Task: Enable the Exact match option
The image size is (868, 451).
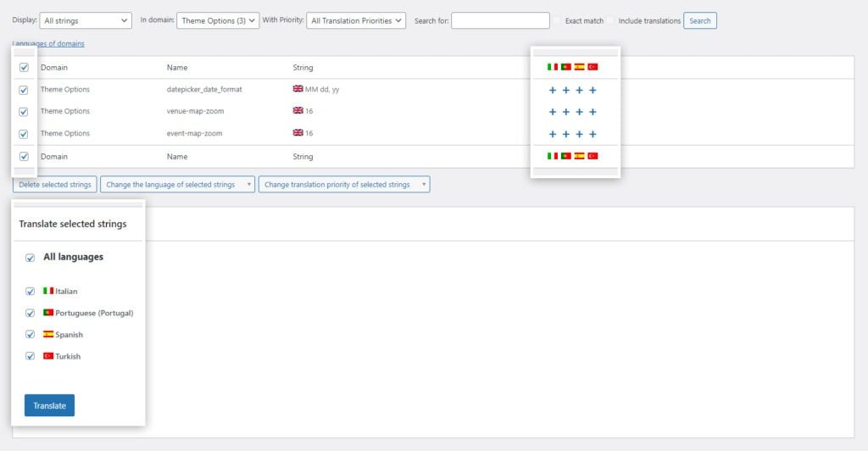Action: (558, 20)
